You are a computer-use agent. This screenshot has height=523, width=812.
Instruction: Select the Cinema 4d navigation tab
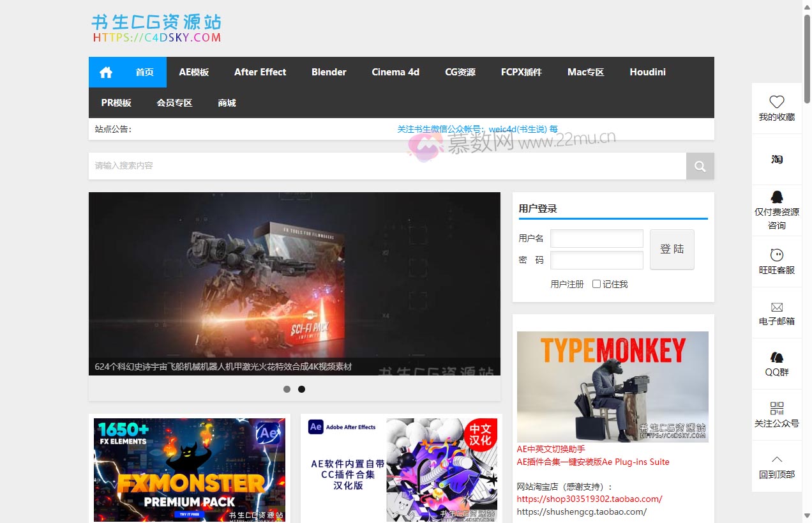pyautogui.click(x=395, y=72)
